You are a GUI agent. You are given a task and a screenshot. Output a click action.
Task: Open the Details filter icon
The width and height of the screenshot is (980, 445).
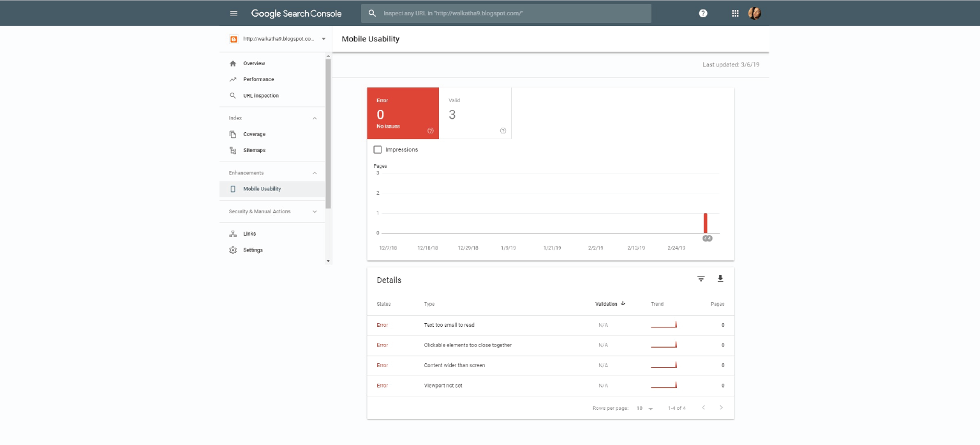[701, 279]
